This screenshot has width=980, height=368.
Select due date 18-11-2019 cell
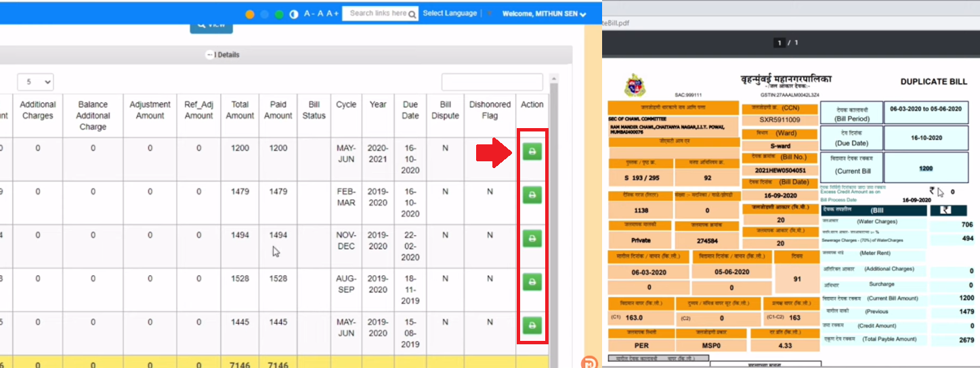coord(410,289)
